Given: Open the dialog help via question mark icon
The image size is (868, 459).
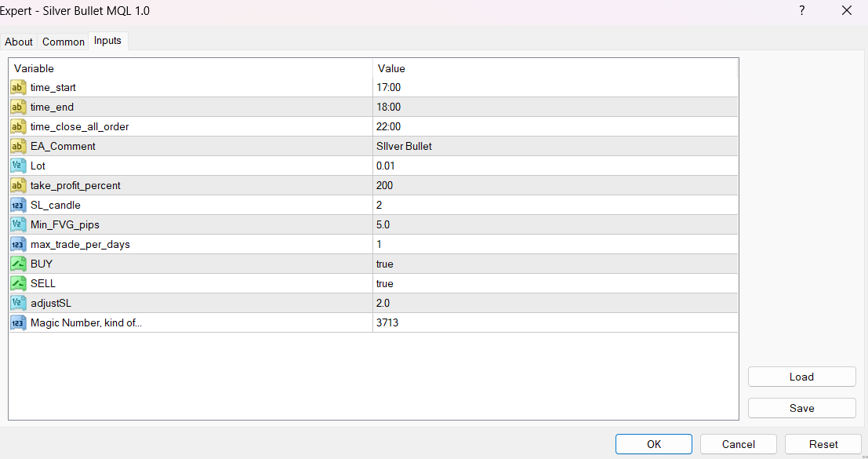Looking at the screenshot, I should click(801, 10).
